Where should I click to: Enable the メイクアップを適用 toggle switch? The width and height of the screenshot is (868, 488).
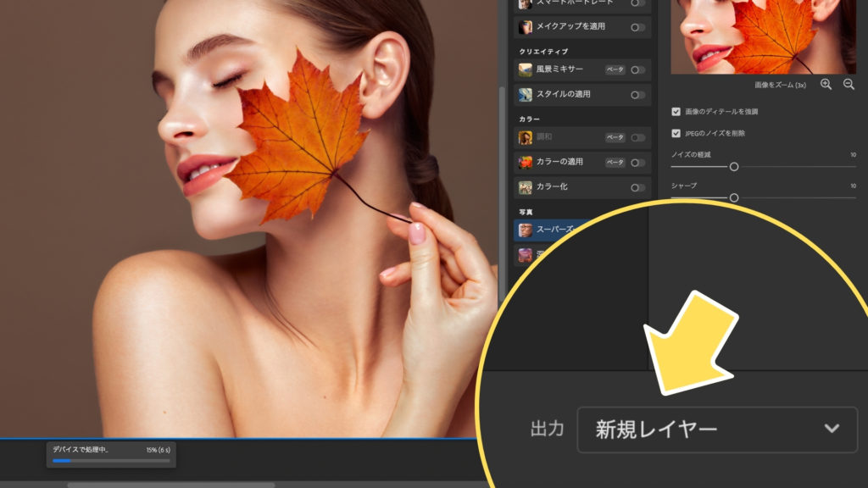point(637,27)
